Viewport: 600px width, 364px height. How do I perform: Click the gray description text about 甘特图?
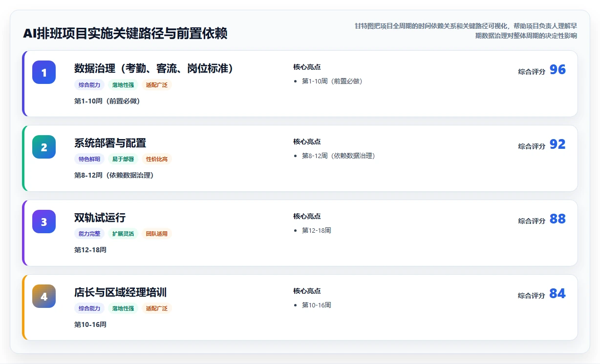pos(466,30)
